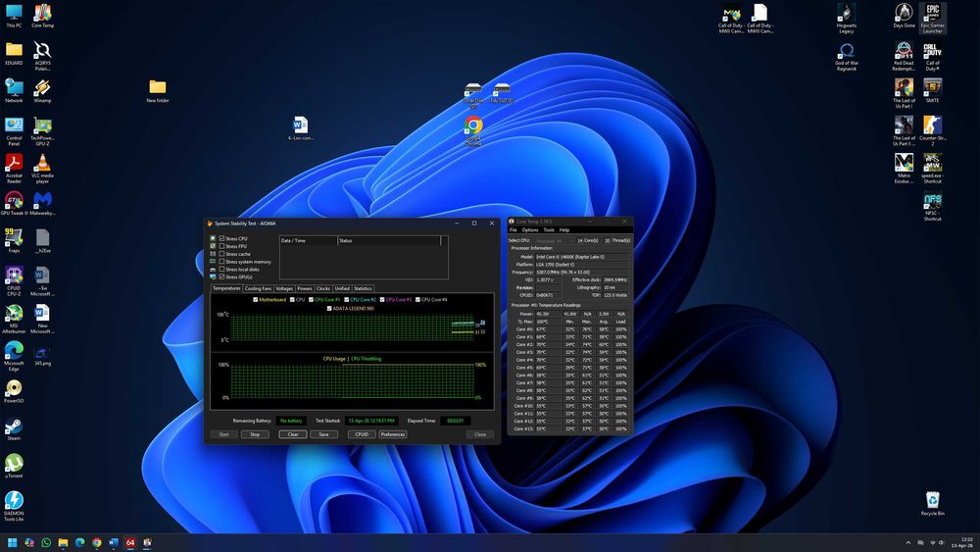Open Core Temp File menu

(x=514, y=230)
